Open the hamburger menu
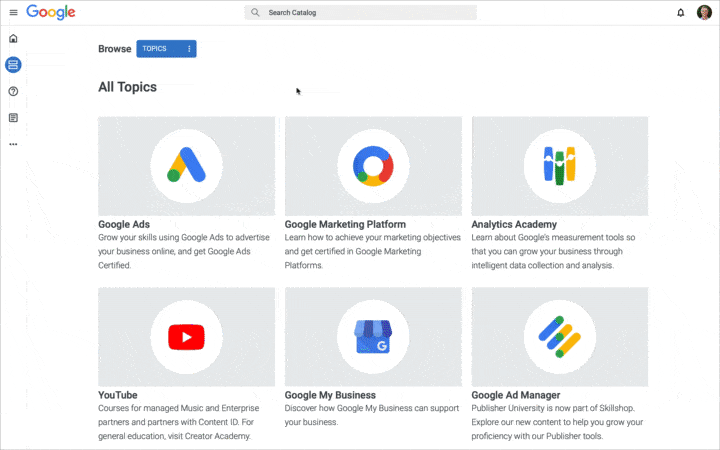 tap(13, 12)
